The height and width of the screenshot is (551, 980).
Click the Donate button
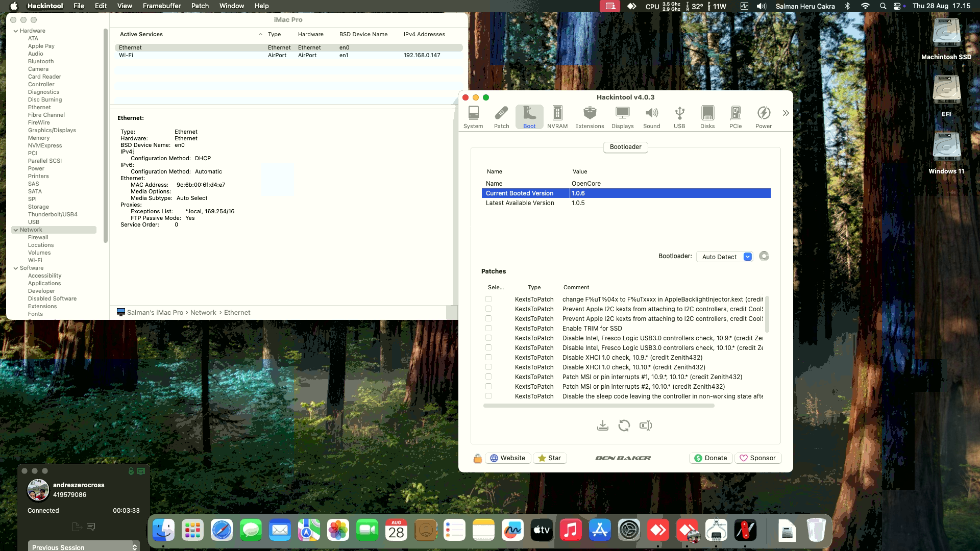pyautogui.click(x=710, y=458)
